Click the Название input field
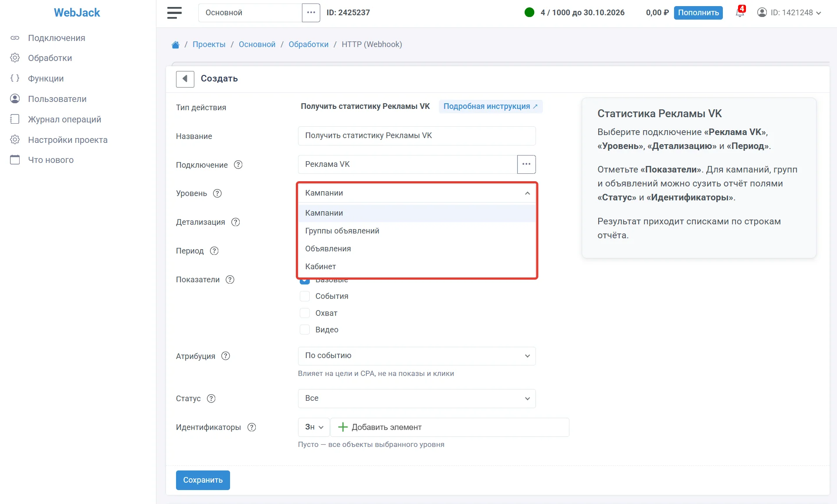Viewport: 837px width, 504px height. [417, 136]
